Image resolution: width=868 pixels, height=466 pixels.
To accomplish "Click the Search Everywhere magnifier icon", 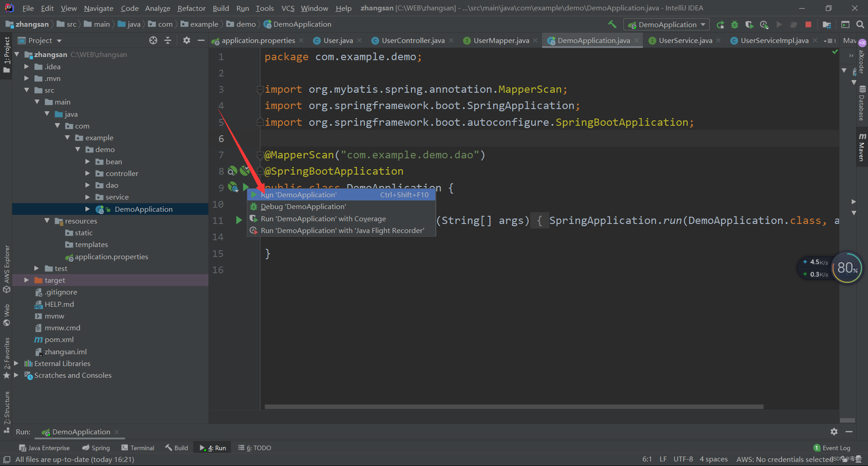I will (860, 24).
